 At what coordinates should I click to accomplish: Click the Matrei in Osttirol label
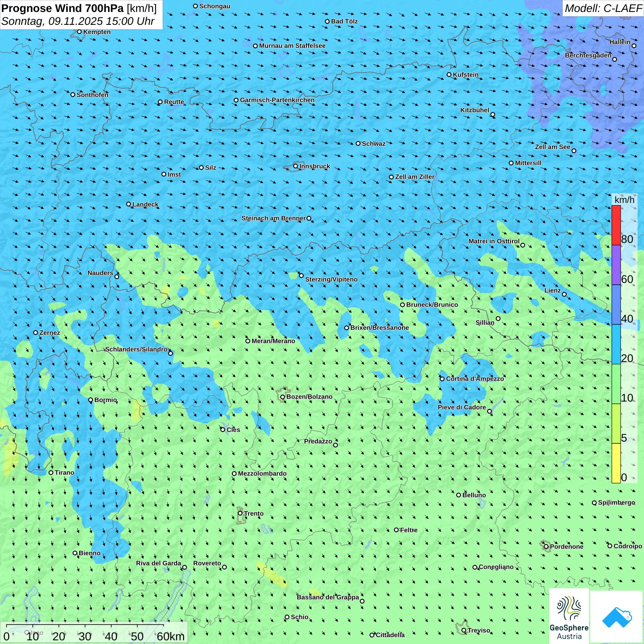coord(494,241)
